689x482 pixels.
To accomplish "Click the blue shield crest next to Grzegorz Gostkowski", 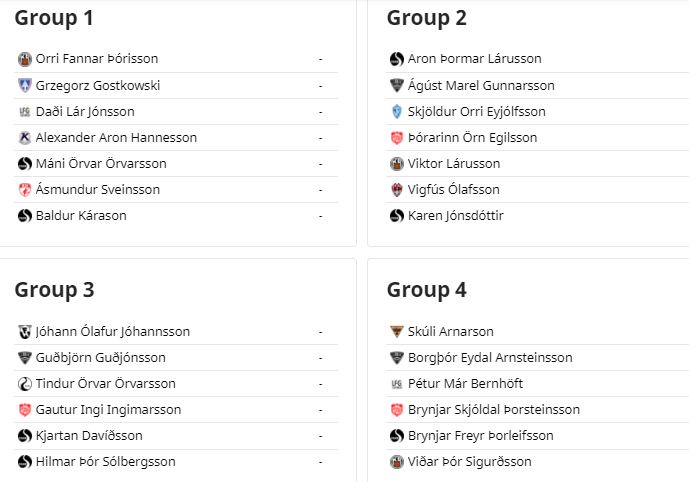I will pyautogui.click(x=25, y=85).
